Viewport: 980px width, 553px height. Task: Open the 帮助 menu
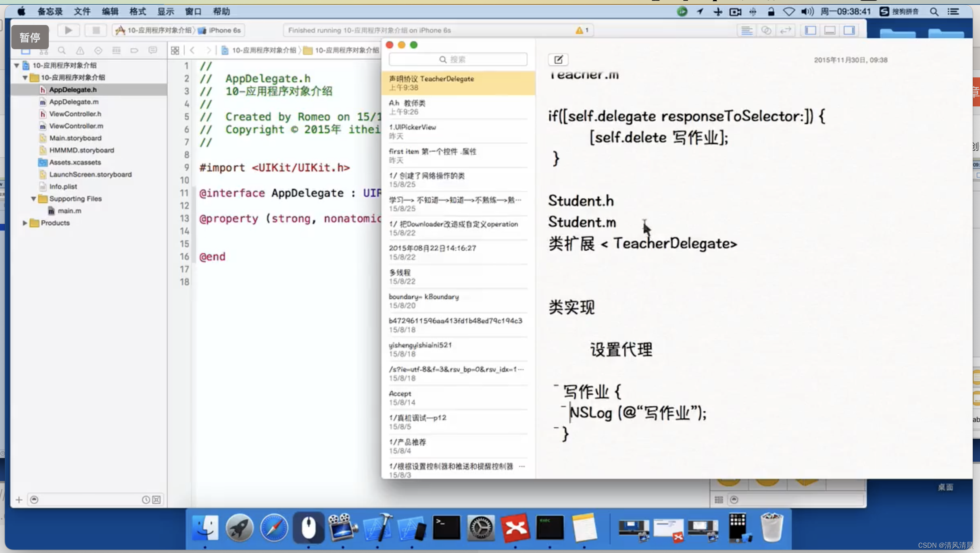pos(221,11)
